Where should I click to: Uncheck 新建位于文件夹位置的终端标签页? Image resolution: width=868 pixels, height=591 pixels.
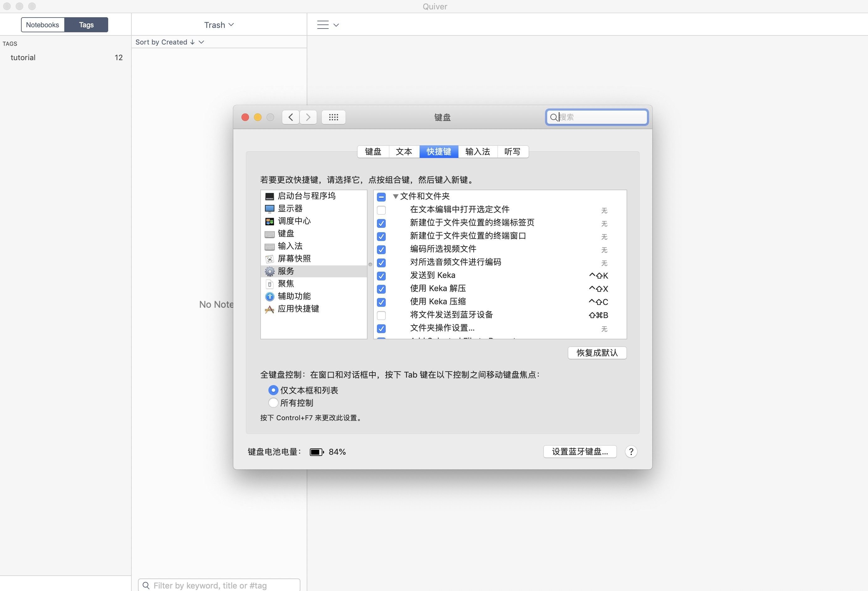click(381, 223)
